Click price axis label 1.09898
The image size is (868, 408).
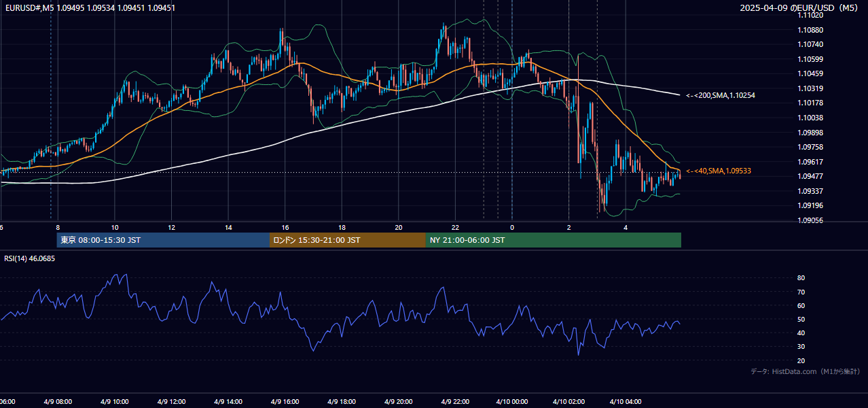point(811,133)
